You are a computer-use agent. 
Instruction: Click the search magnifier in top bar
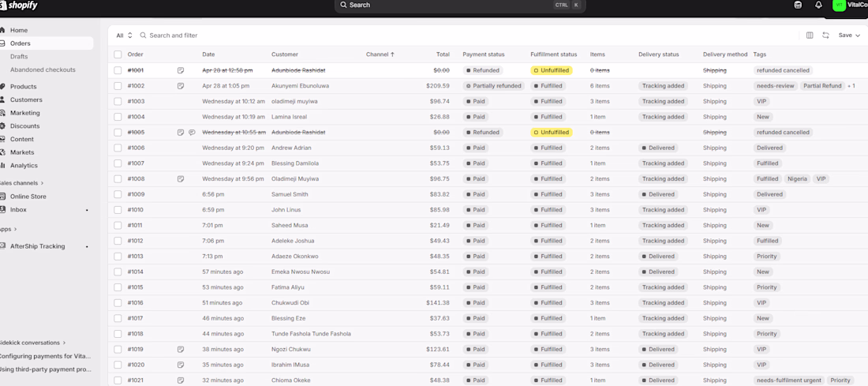point(344,5)
